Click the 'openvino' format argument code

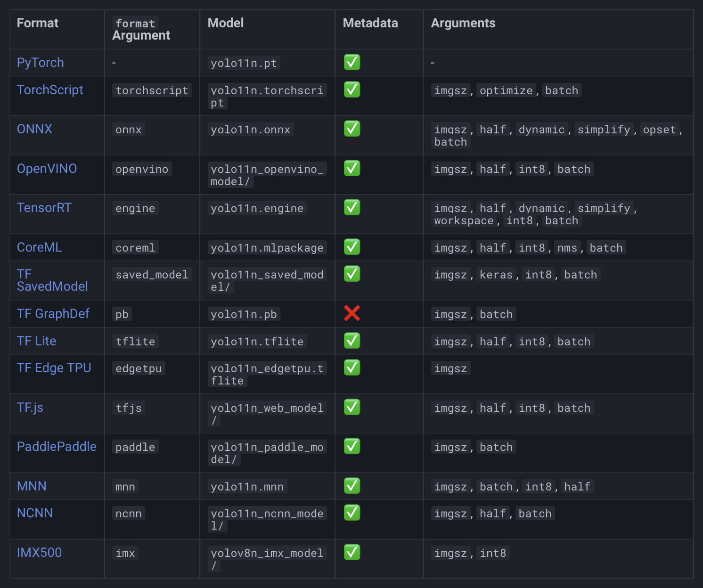tap(142, 169)
